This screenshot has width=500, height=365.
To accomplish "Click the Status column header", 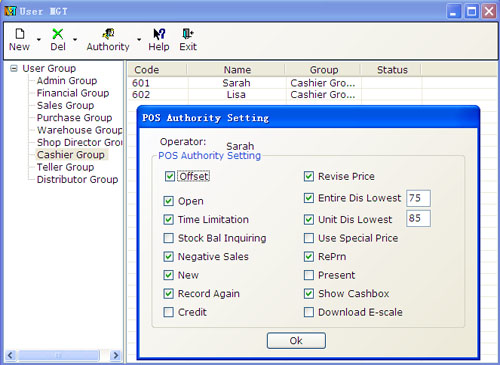I will [x=392, y=70].
